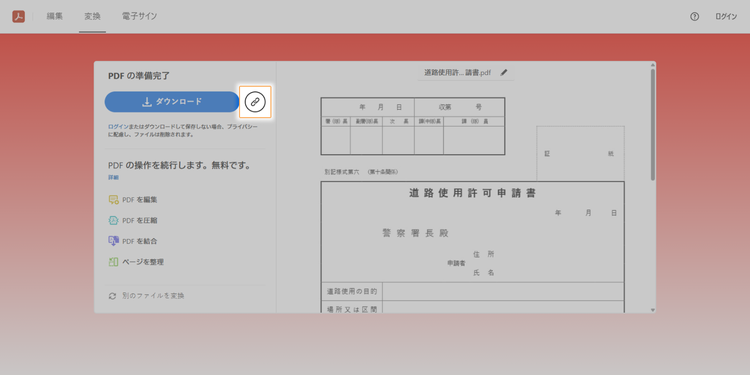750x375 pixels.
Task: Follow the ログイン link in the privacy note
Action: tap(118, 127)
